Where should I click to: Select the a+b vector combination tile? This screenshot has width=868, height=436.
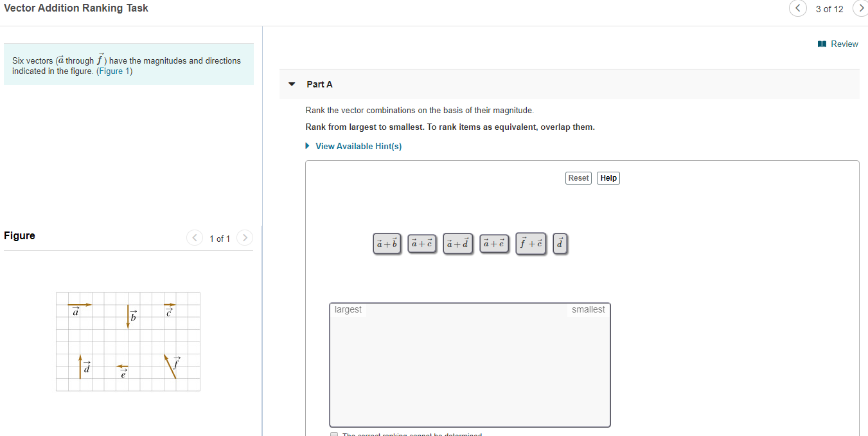[387, 243]
